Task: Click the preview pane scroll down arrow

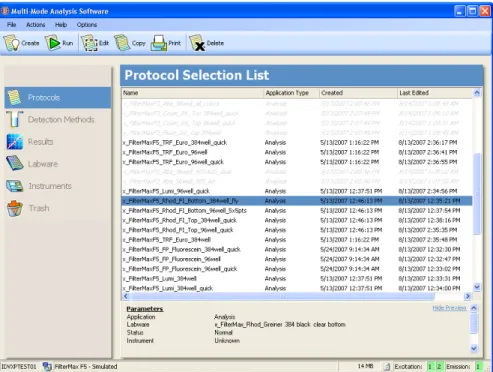Action: pyautogui.click(x=474, y=349)
